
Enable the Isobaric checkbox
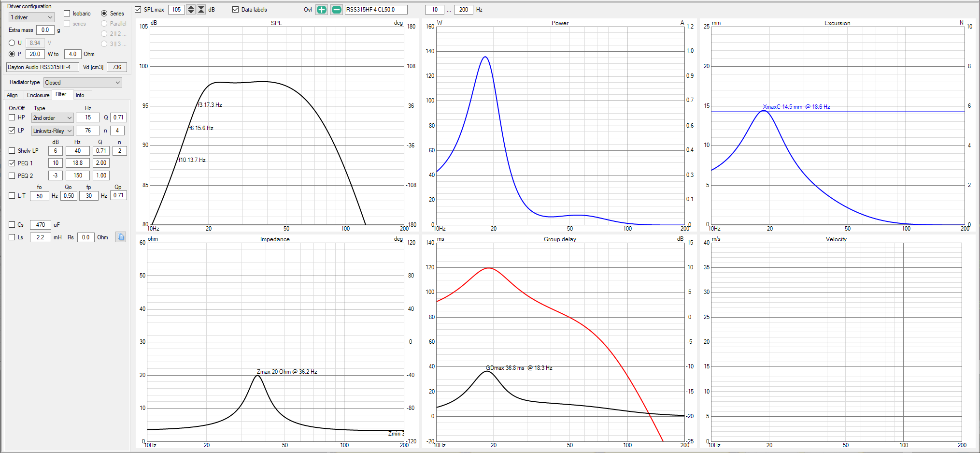click(x=67, y=14)
